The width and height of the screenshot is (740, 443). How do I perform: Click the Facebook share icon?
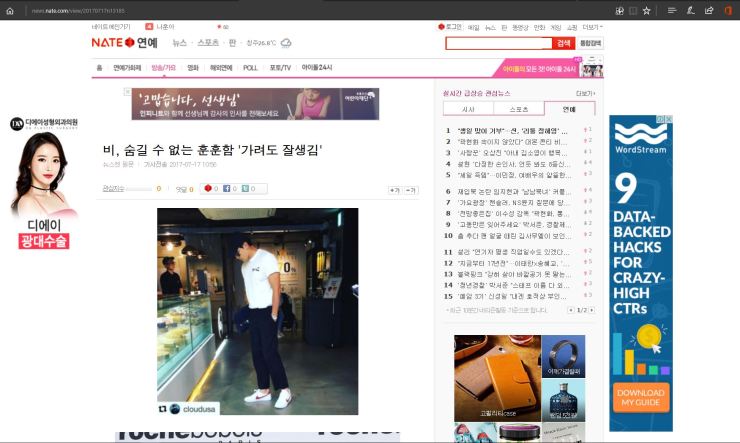(x=226, y=188)
